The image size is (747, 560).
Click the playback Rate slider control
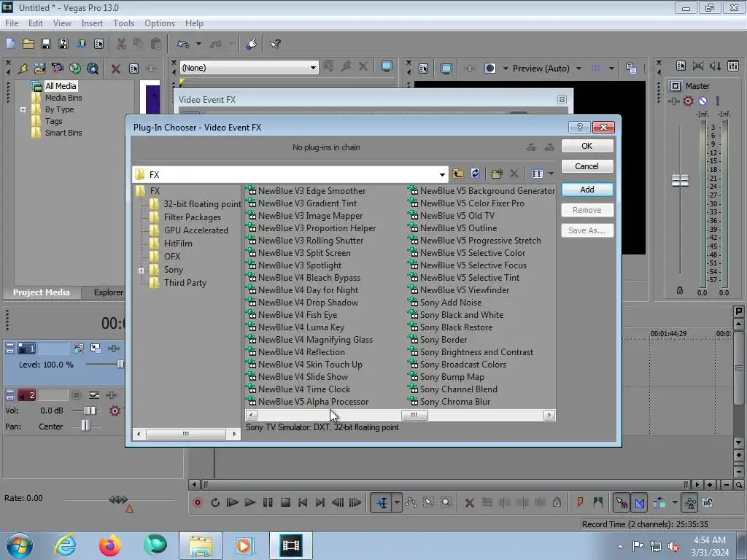tap(118, 499)
